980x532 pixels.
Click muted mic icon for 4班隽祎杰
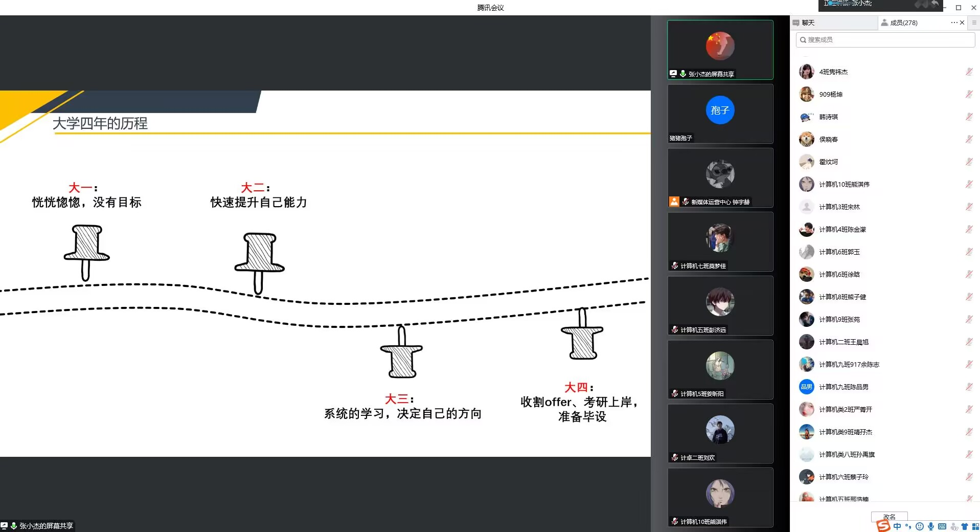pyautogui.click(x=969, y=72)
